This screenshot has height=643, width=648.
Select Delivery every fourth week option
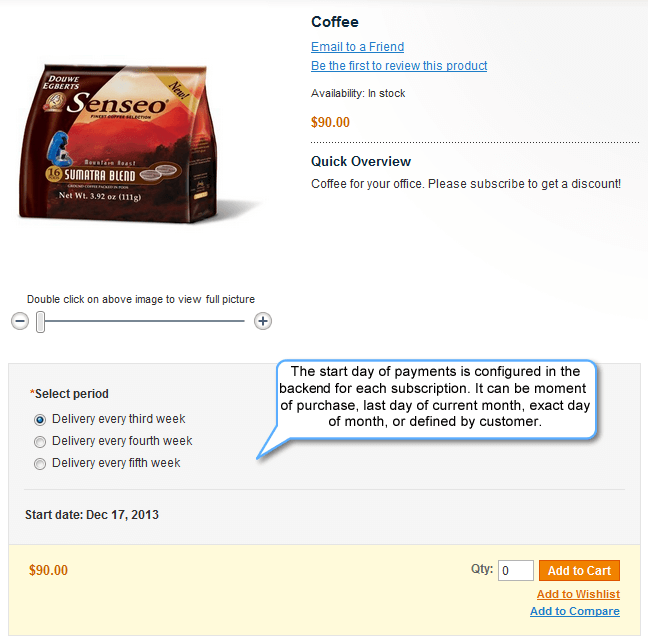[40, 442]
